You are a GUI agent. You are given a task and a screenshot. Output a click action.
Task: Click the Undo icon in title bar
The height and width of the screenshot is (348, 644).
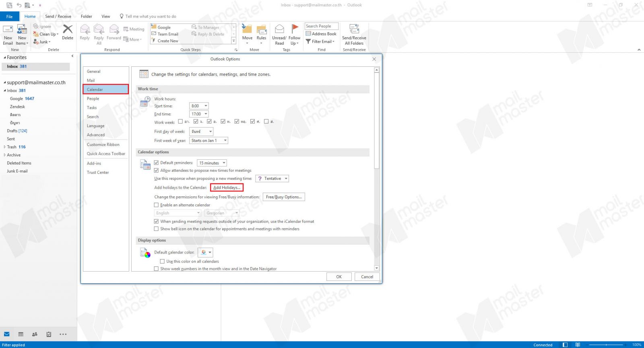point(19,5)
